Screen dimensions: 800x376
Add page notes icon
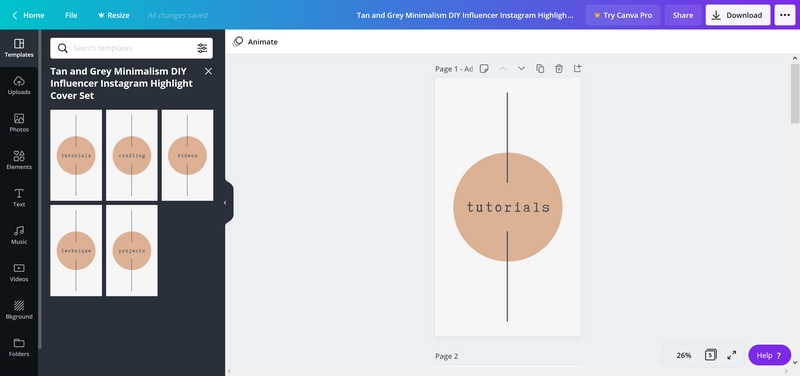pos(484,68)
